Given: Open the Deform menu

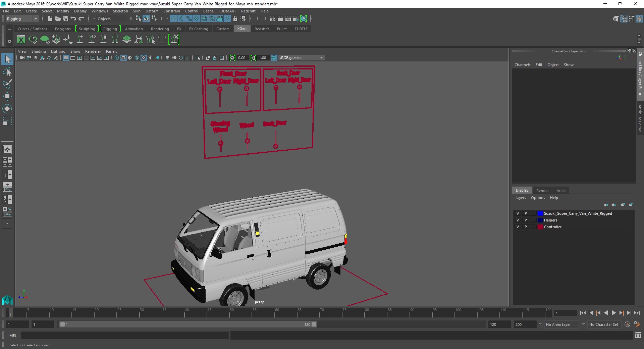Looking at the screenshot, I should (x=152, y=11).
